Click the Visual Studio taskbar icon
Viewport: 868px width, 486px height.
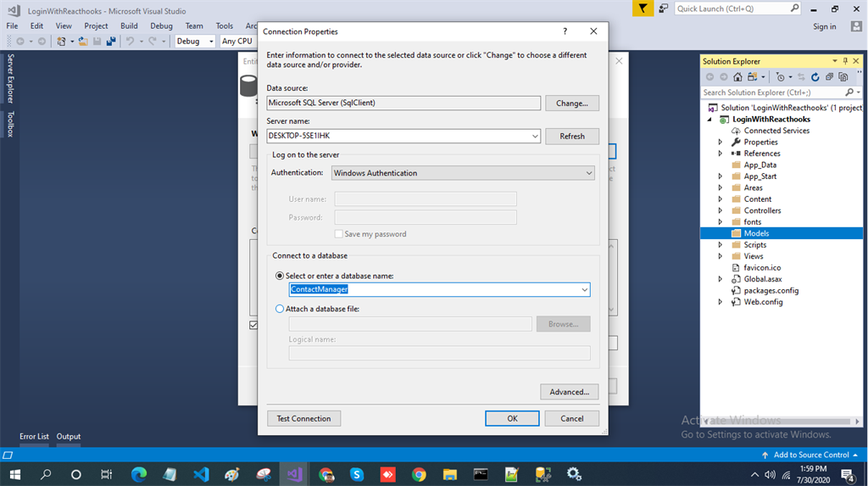[294, 474]
